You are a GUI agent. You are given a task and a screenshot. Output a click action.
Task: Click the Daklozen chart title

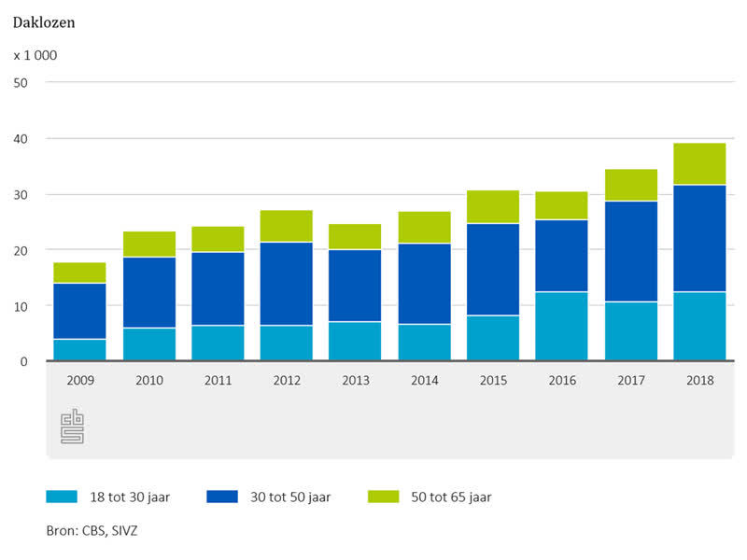point(44,22)
